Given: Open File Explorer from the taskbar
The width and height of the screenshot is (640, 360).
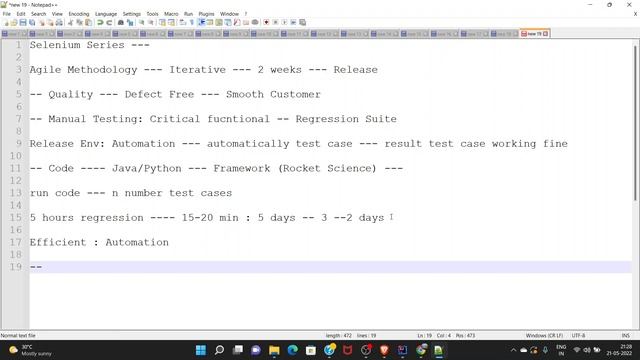Looking at the screenshot, I should click(274, 350).
